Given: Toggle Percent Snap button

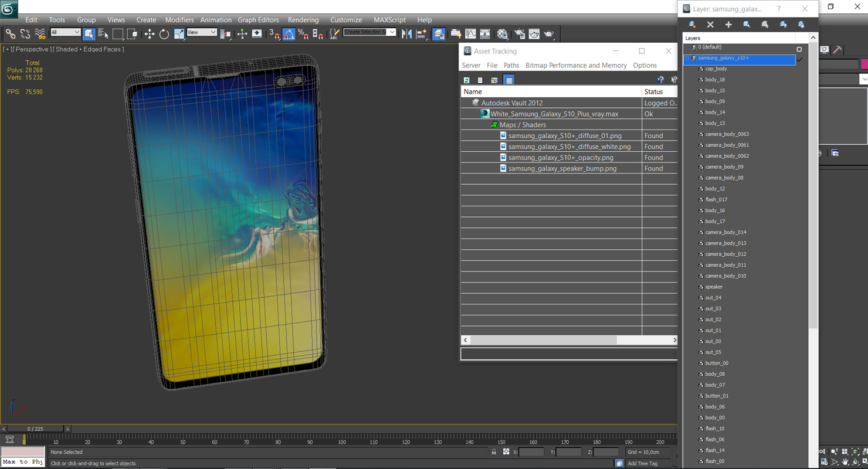Looking at the screenshot, I should (303, 34).
